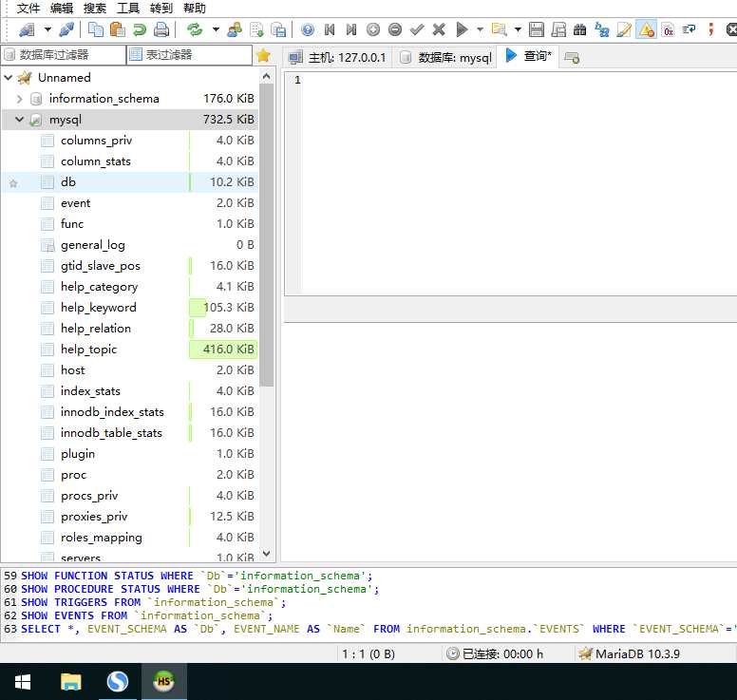Screen dimensions: 737x700
Task: Toggle the favorite star beside db table
Action: [x=13, y=183]
